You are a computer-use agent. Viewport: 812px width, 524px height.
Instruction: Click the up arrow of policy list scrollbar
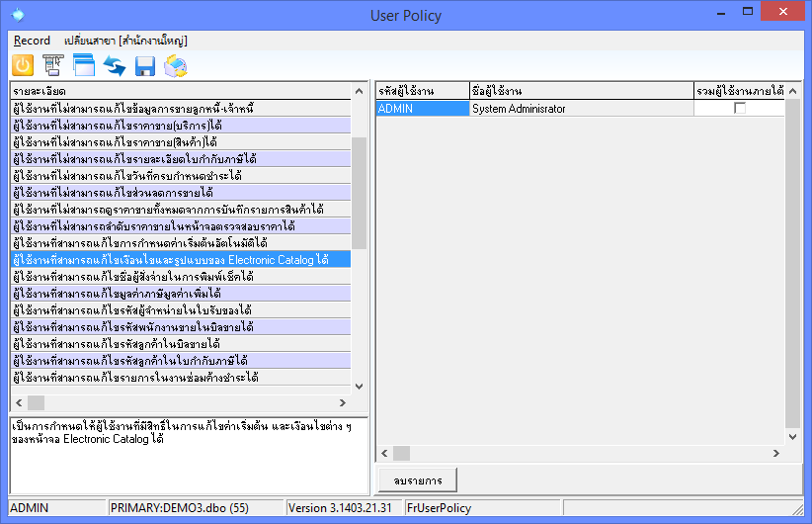pos(360,90)
